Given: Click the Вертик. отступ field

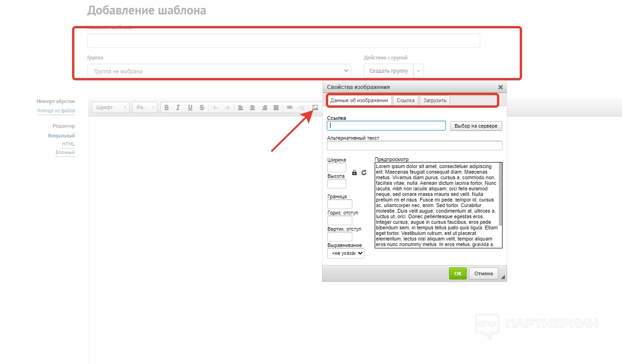Looking at the screenshot, I should coord(340,237).
